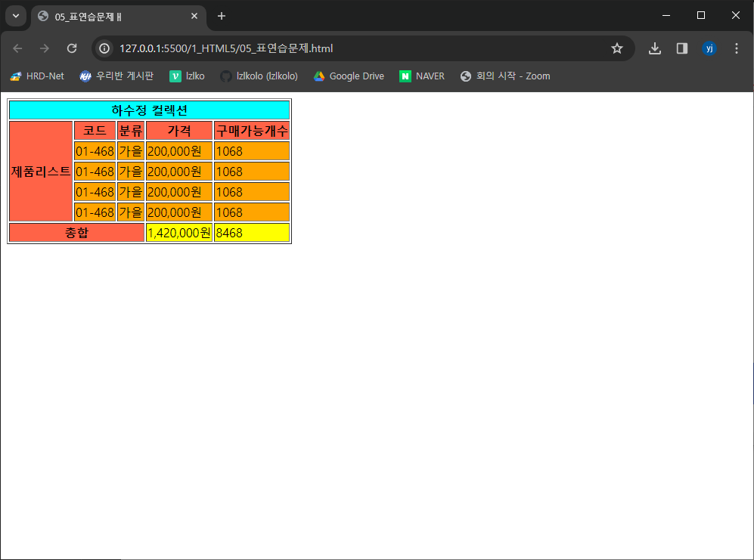Reload the page with the refresh icon
The image size is (754, 560).
coord(72,48)
